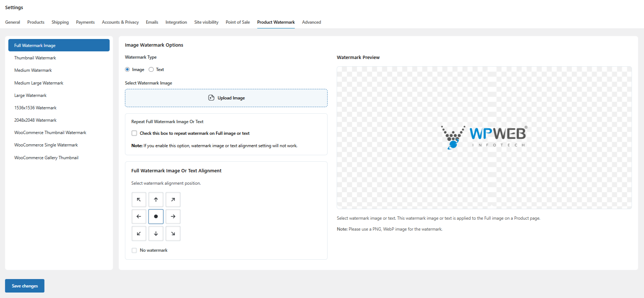Screen dimensions: 644x298
Task: Select the bottom-left alignment arrow
Action: (139, 234)
